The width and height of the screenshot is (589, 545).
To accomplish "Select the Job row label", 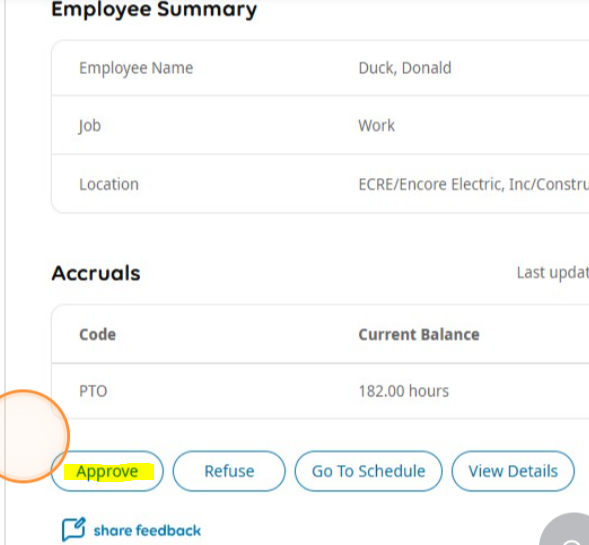I will click(90, 126).
